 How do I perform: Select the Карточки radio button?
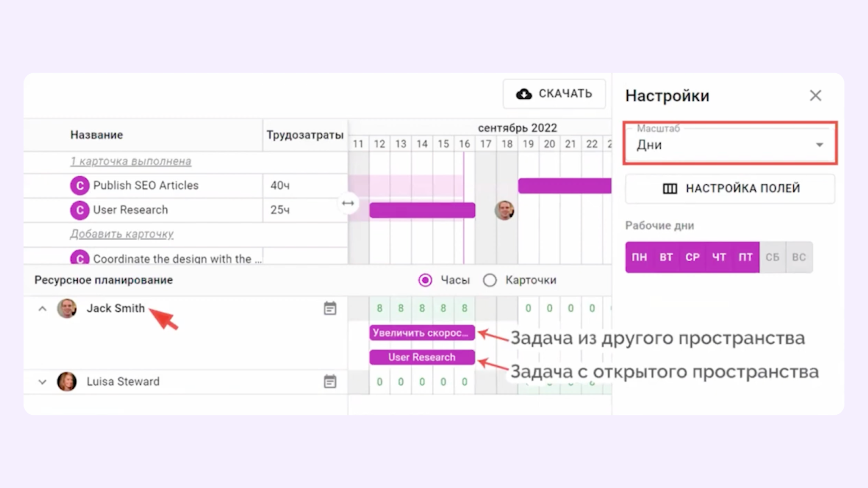coord(490,280)
